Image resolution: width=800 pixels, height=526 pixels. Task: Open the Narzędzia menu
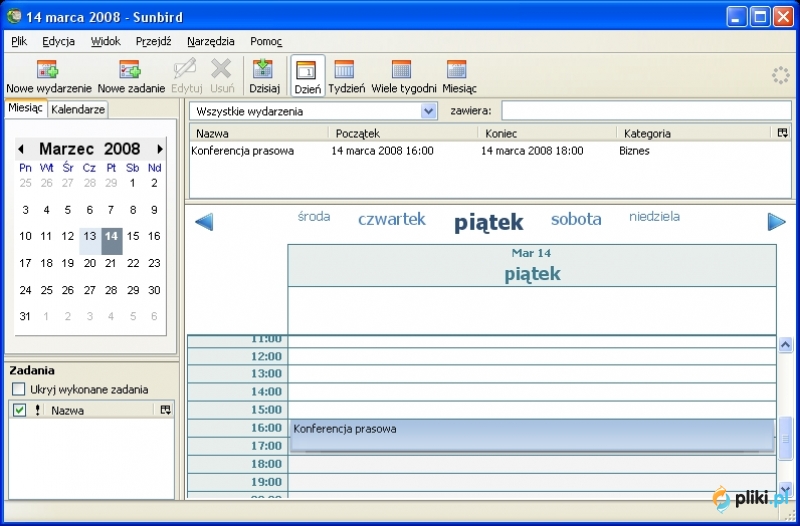pyautogui.click(x=211, y=41)
